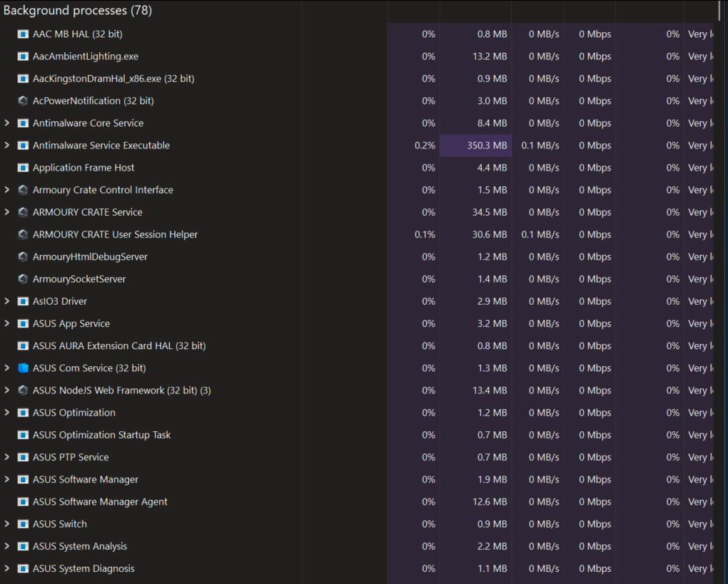The width and height of the screenshot is (728, 584).
Task: Click the ASUS Software Manager icon
Action: (23, 480)
